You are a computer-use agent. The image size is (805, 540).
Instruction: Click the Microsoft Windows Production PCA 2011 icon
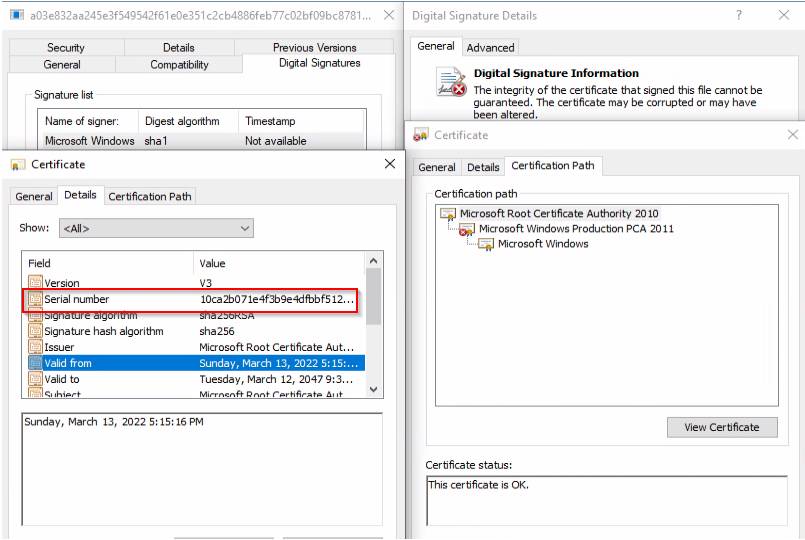pos(467,229)
